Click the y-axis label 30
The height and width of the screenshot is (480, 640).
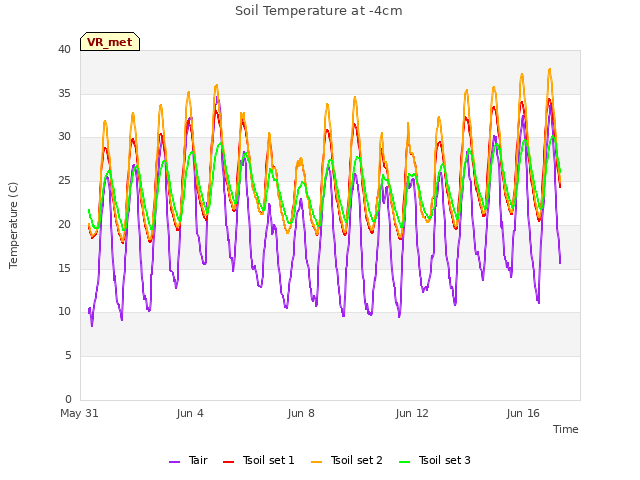pyautogui.click(x=64, y=137)
